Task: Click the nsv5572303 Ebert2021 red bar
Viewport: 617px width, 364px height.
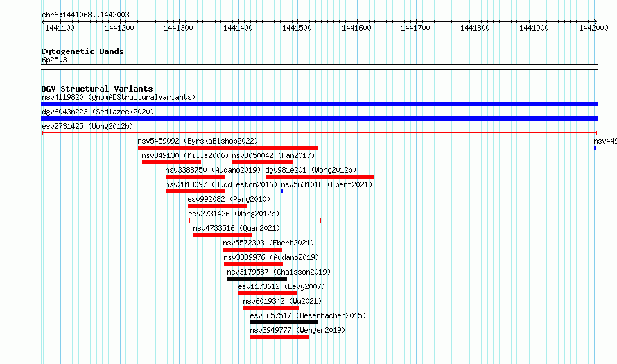Action: point(252,250)
